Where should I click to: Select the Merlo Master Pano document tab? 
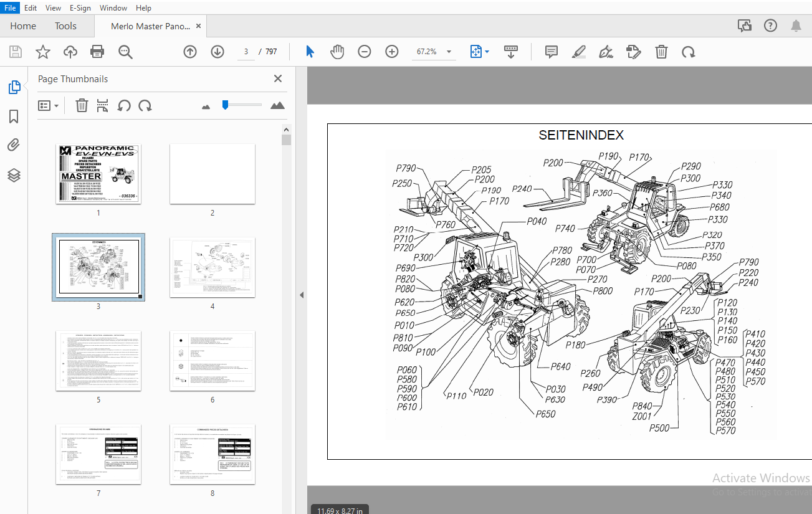click(x=150, y=26)
